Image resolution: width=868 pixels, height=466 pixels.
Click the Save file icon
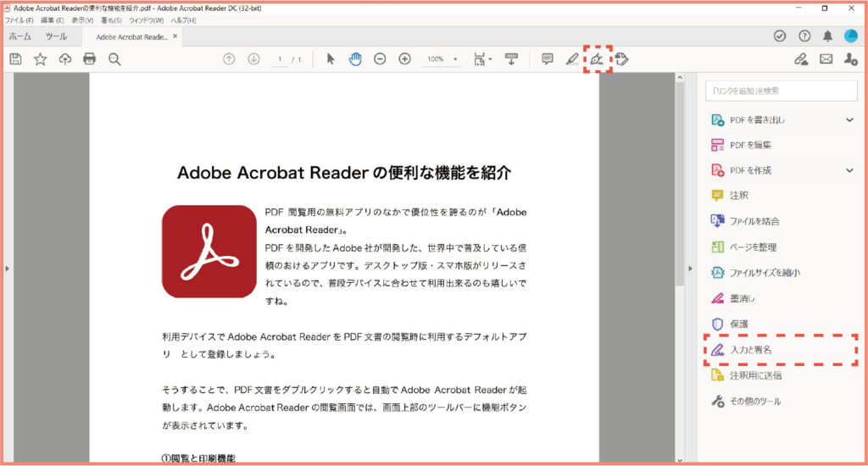[15, 59]
